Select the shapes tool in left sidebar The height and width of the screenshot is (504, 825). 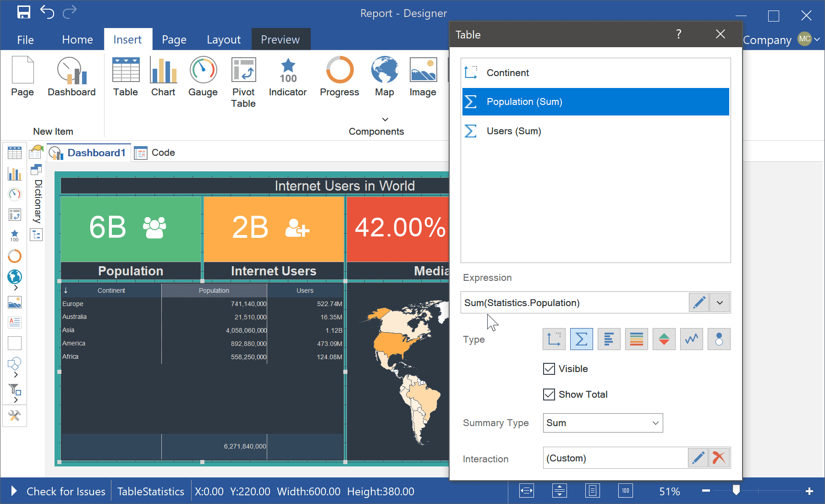(x=15, y=364)
